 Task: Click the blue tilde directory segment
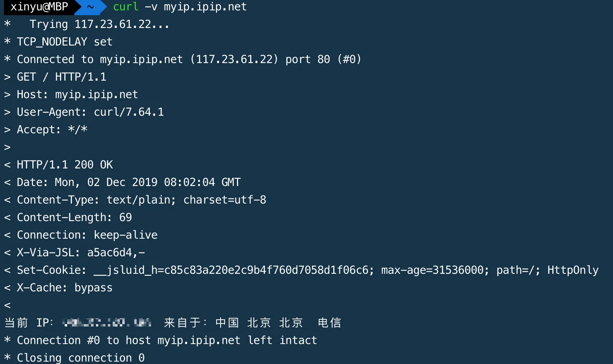(x=90, y=7)
